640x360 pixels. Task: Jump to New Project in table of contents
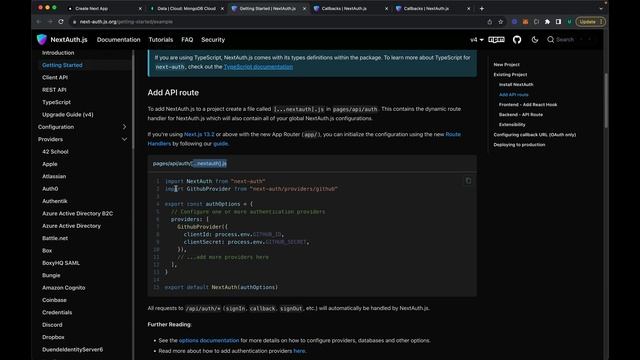(x=507, y=64)
